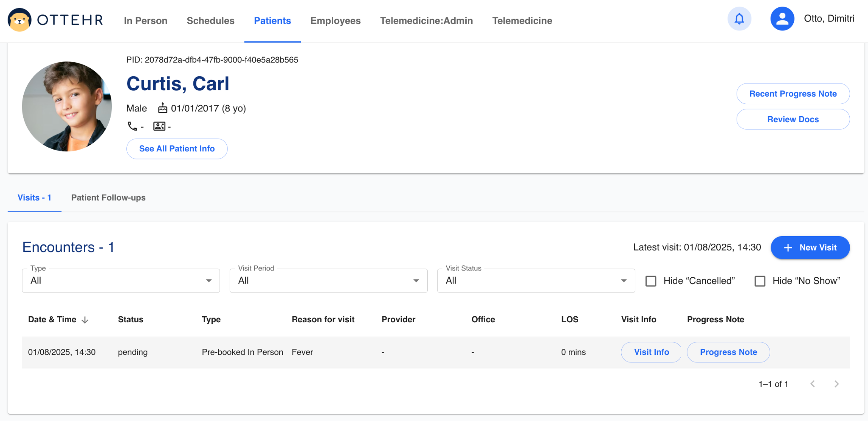Click the phone icon under patient name

[x=132, y=126]
